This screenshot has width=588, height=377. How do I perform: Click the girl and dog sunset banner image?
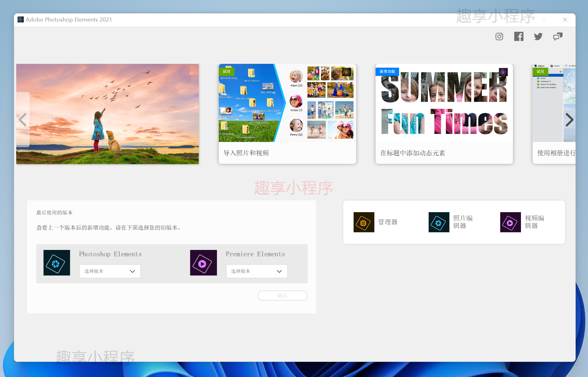[107, 114]
